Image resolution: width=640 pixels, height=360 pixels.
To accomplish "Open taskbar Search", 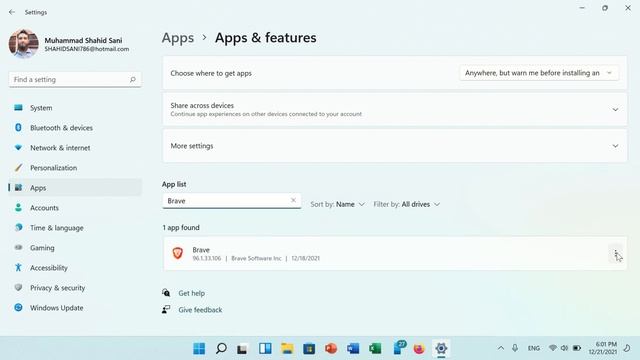I will 221,348.
